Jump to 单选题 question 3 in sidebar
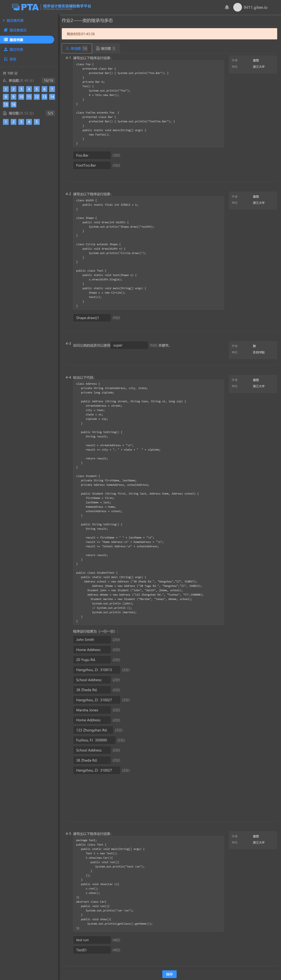 pos(21,89)
